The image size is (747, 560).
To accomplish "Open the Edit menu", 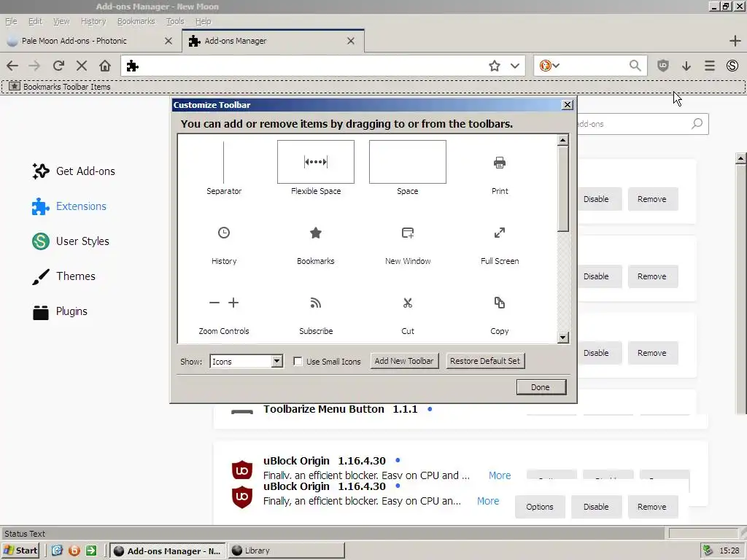I will click(x=35, y=21).
